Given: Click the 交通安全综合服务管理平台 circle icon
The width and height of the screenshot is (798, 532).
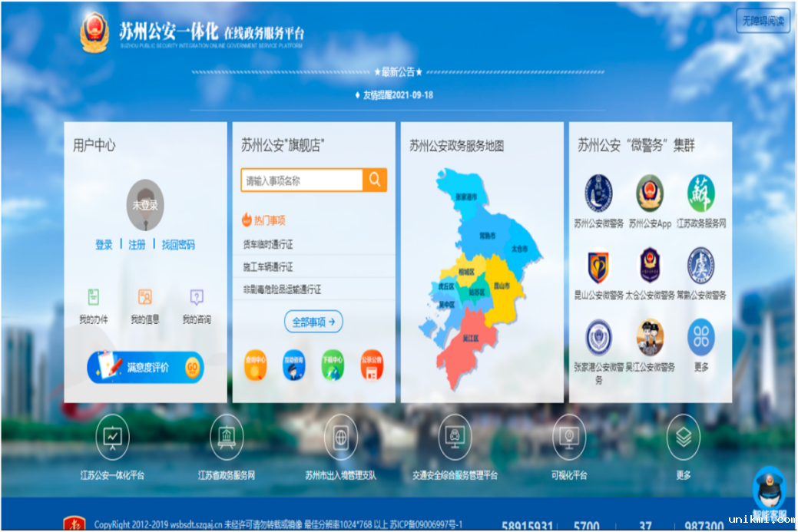Looking at the screenshot, I should pos(455,438).
